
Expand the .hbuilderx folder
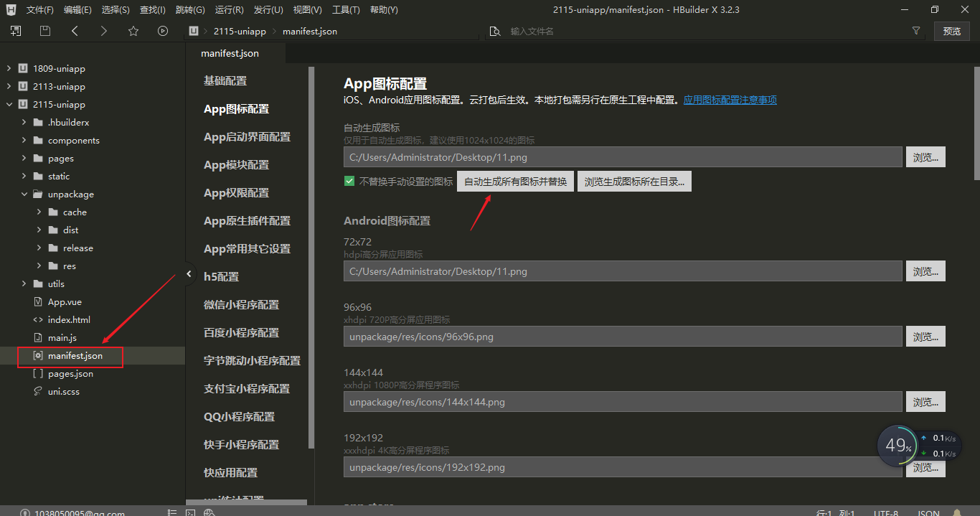coord(24,123)
